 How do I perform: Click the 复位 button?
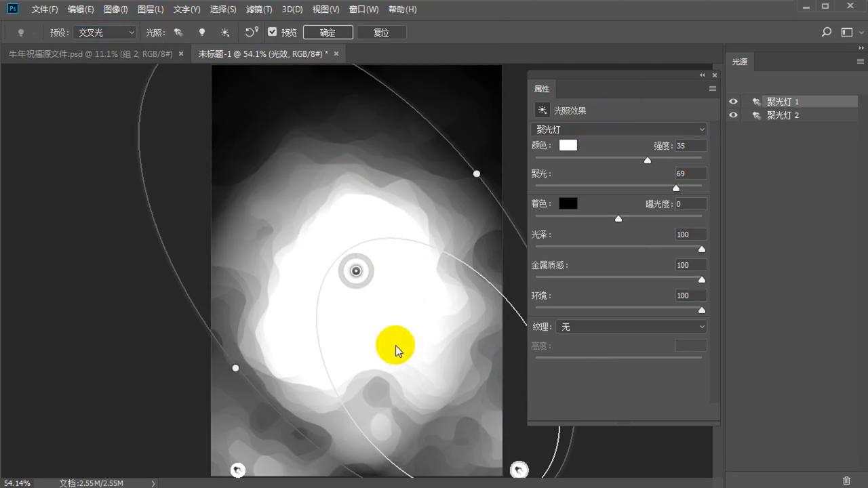tap(381, 33)
